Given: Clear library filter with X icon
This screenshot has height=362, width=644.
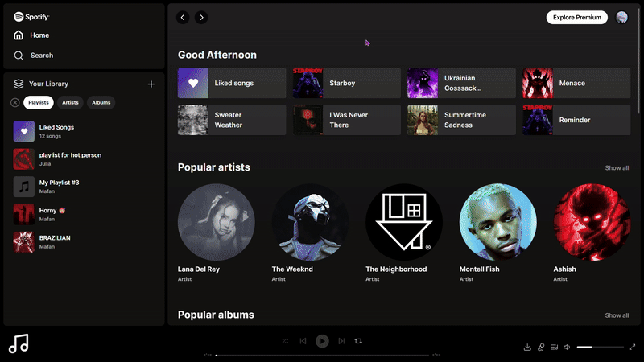Looking at the screenshot, I should pos(14,103).
